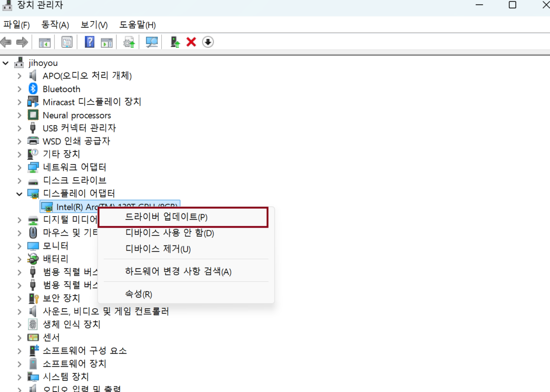The height and width of the screenshot is (392, 550).
Task: Click the Miracast 디스플레이 장치 icon
Action: click(33, 102)
